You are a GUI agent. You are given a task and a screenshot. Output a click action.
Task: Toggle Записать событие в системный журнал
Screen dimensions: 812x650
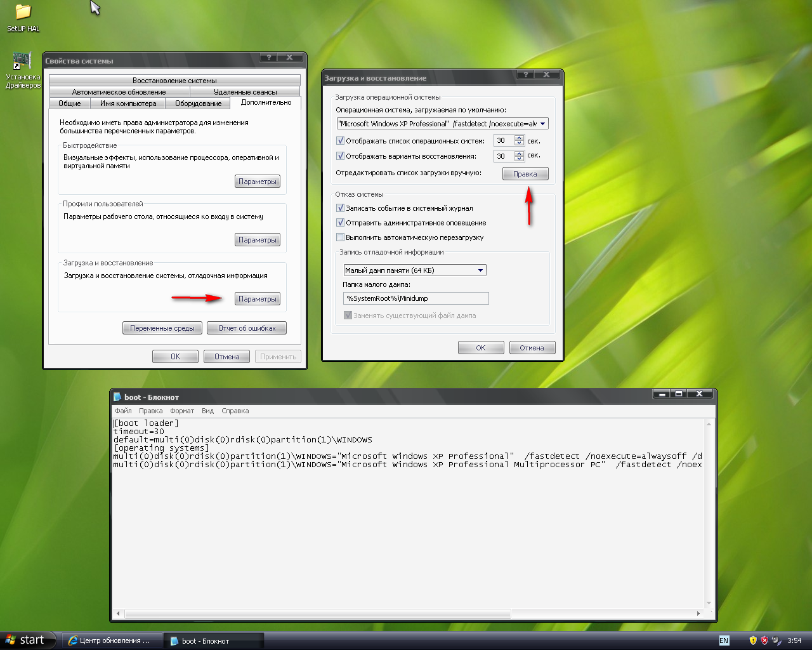click(341, 208)
